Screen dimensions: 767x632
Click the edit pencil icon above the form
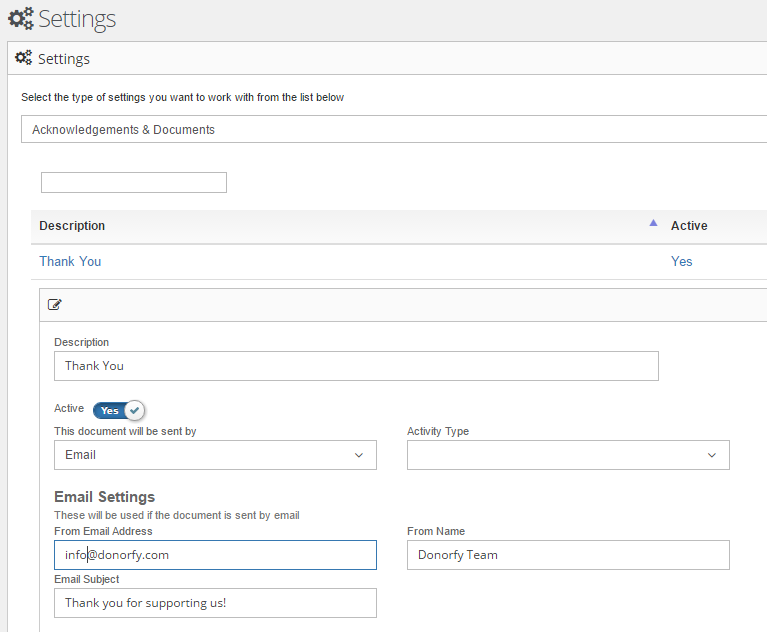click(55, 305)
